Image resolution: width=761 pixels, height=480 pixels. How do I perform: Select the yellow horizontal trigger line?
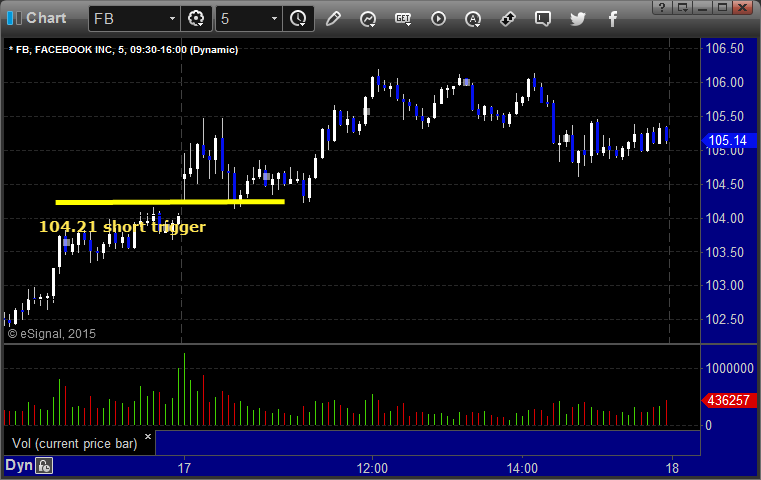click(x=170, y=202)
